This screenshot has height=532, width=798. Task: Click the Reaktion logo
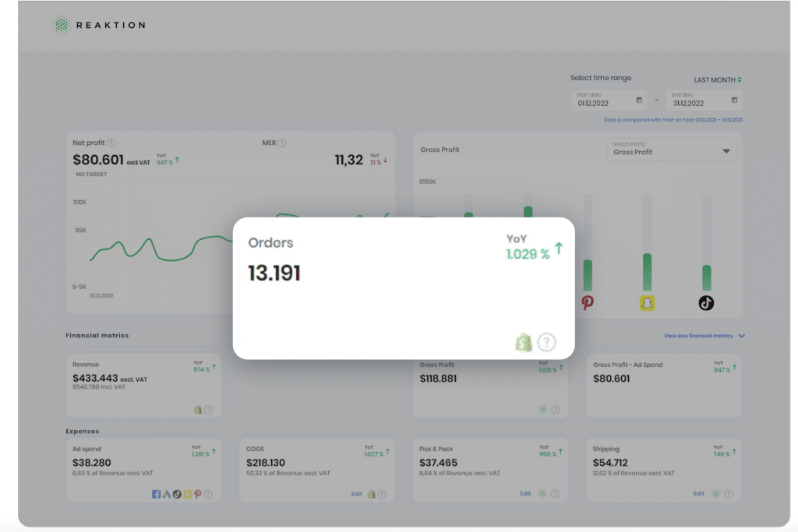[x=98, y=25]
